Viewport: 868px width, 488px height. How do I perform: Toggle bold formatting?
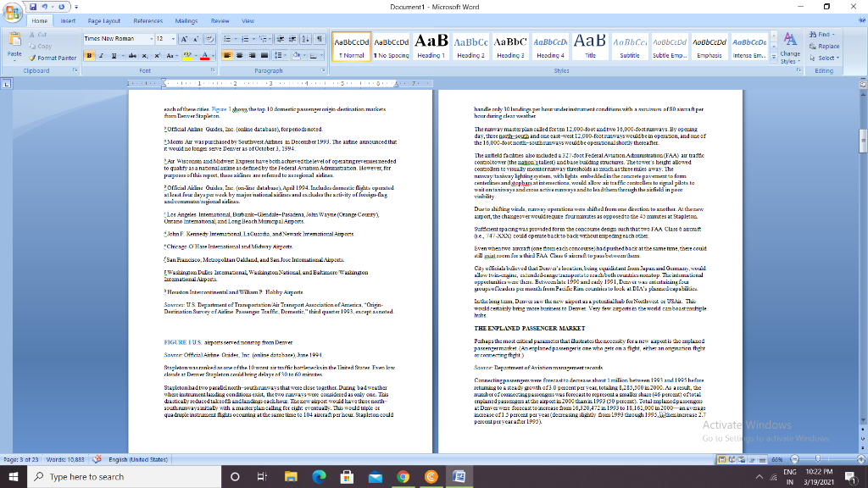click(x=89, y=55)
